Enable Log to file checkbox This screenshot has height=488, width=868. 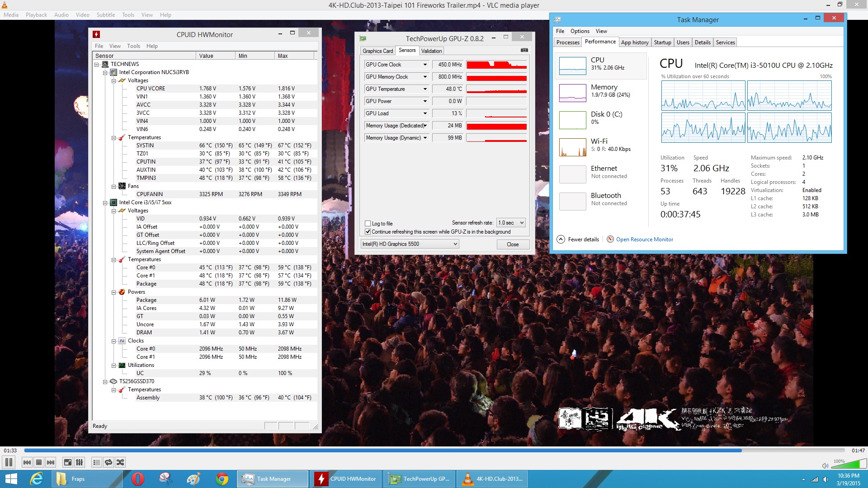click(x=368, y=224)
